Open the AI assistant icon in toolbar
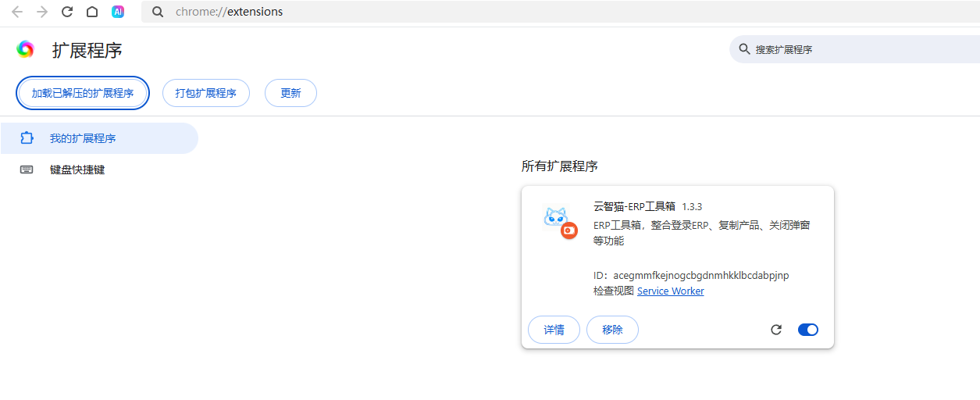 click(118, 12)
